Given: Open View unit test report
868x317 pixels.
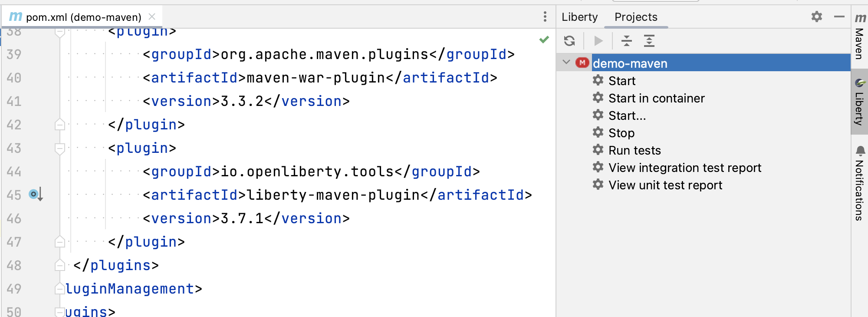Looking at the screenshot, I should [665, 185].
